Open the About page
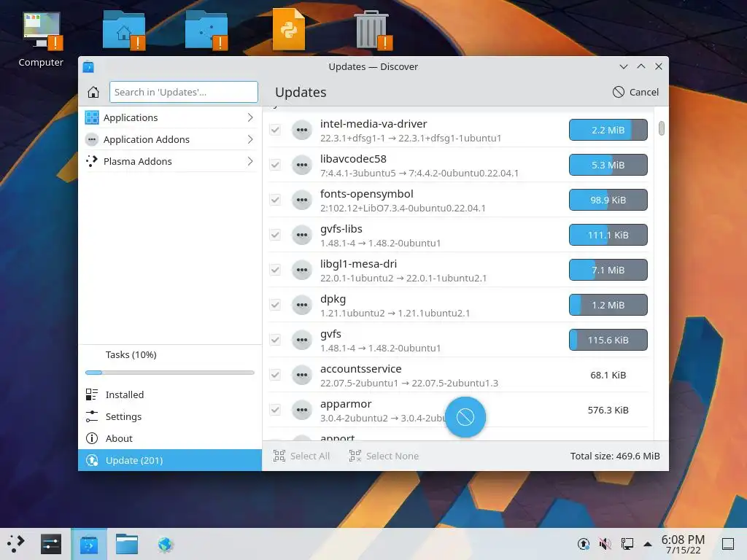 tap(170, 438)
